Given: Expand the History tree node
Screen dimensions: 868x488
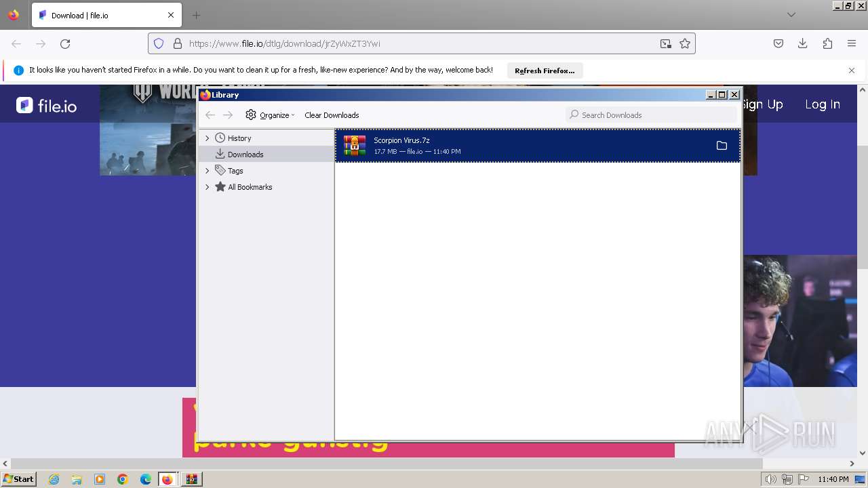Looking at the screenshot, I should (x=208, y=138).
